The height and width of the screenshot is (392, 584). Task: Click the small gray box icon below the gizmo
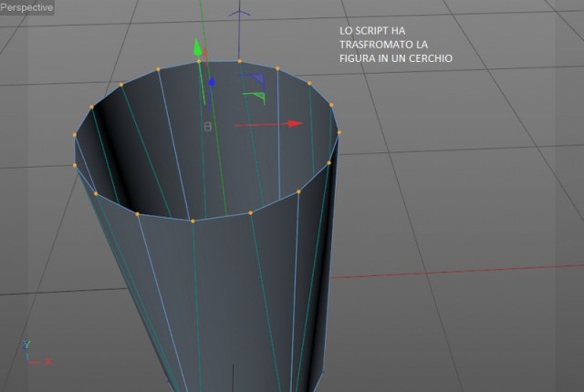point(208,127)
